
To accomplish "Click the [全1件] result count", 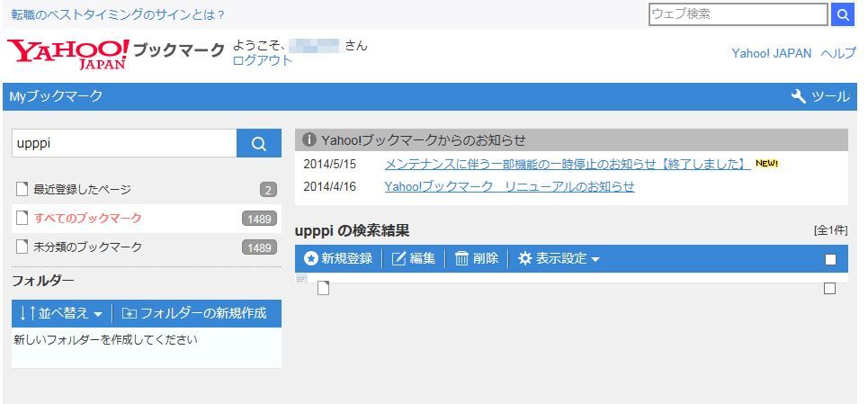I will click(x=830, y=230).
